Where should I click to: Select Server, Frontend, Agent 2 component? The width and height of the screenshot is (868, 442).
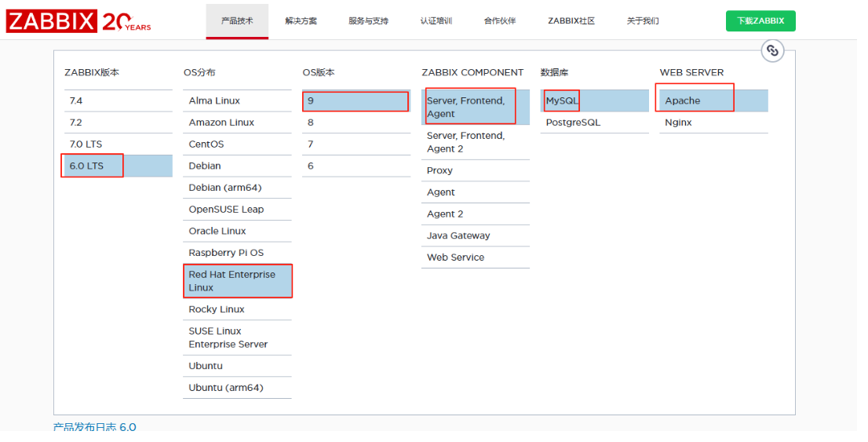475,142
